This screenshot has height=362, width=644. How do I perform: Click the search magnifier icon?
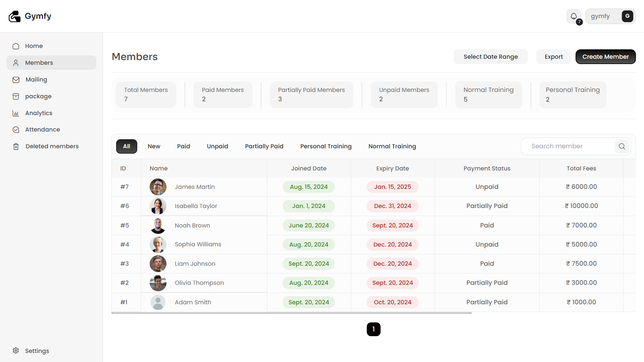(x=622, y=146)
